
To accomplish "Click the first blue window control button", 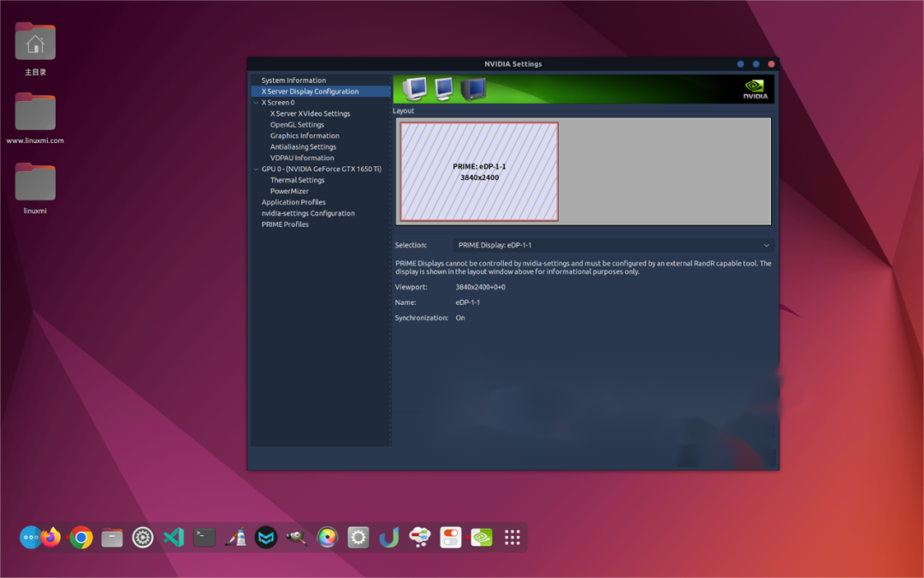I will pos(740,63).
